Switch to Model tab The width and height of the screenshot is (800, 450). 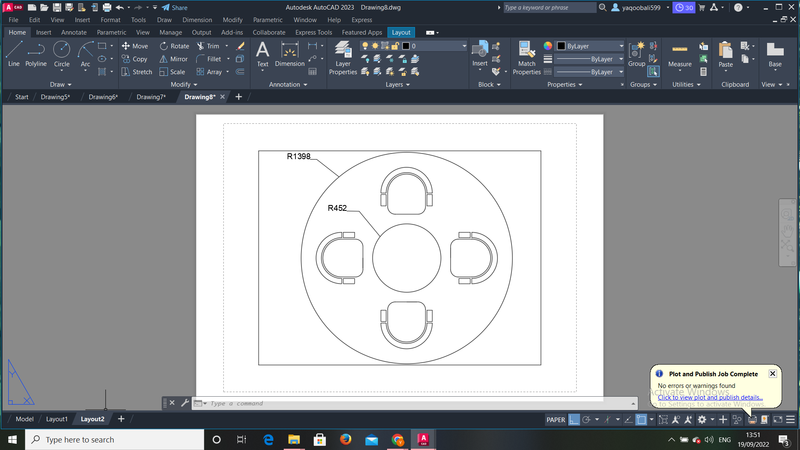coord(24,419)
